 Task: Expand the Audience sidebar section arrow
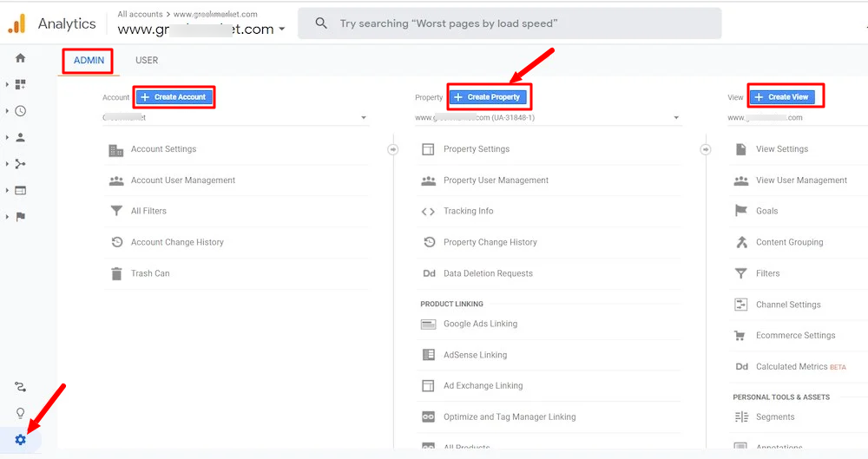(x=7, y=137)
